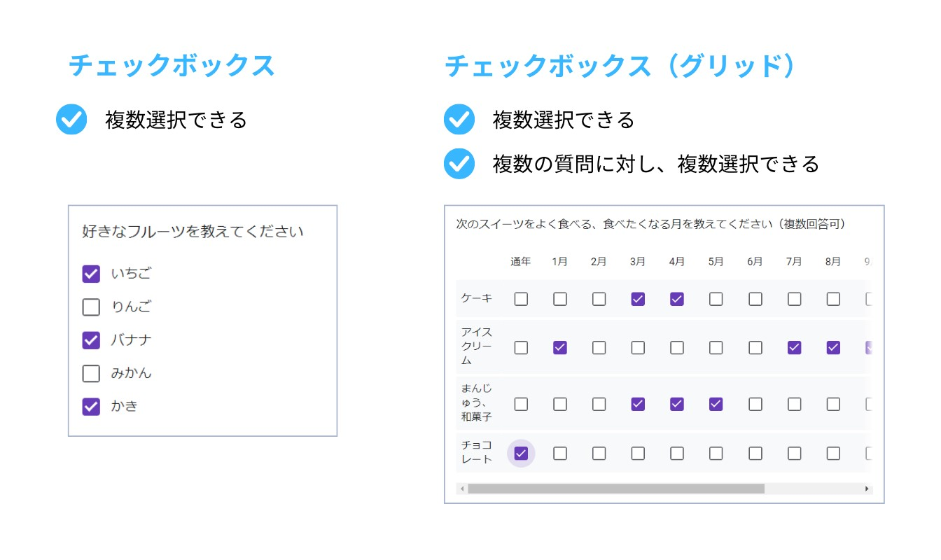This screenshot has width=941, height=560.
Task: Click the grid's right scroll arrow
Action: click(x=867, y=489)
